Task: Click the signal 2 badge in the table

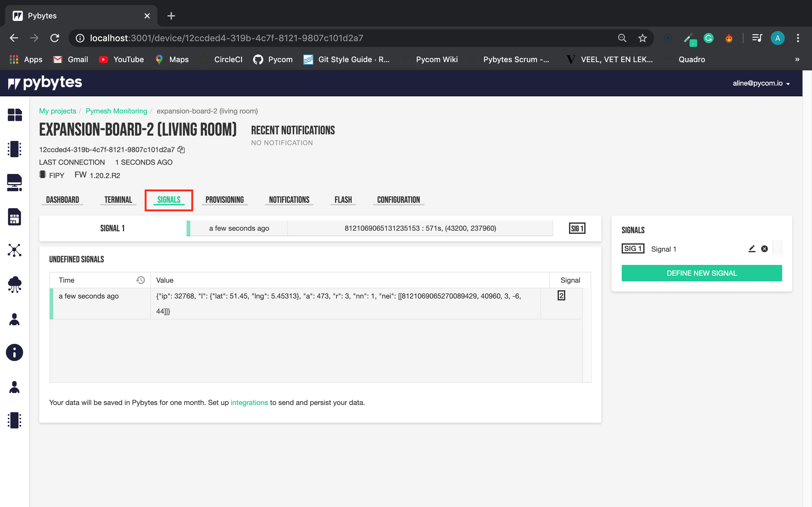Action: (x=561, y=296)
